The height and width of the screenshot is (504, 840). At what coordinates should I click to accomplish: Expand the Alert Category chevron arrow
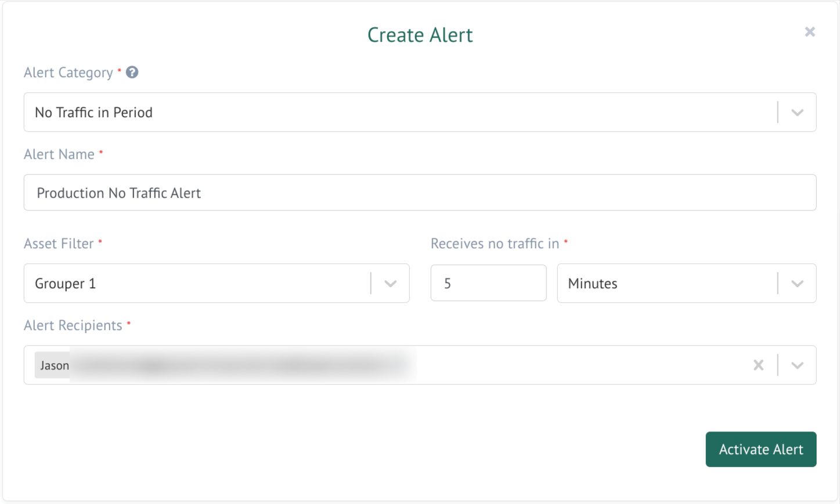(x=797, y=113)
